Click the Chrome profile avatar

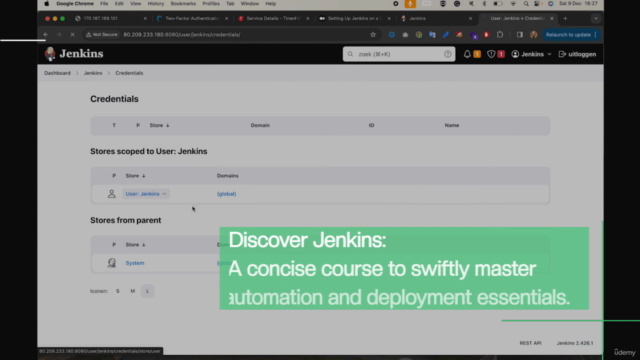[x=533, y=35]
